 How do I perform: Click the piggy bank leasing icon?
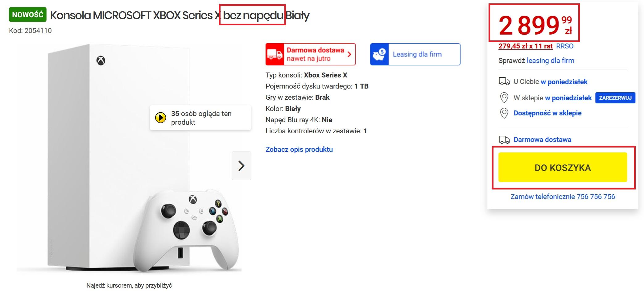[x=379, y=54]
